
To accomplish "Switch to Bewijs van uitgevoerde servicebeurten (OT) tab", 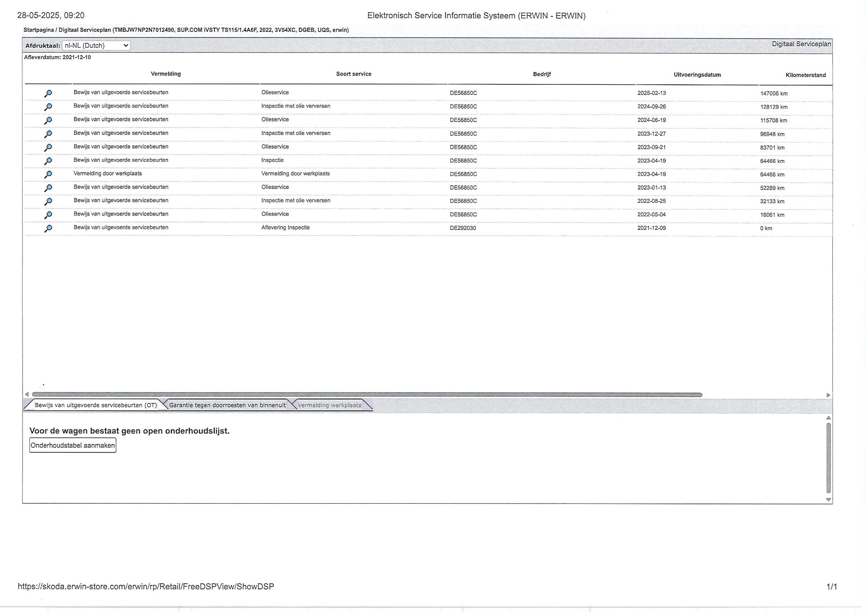I will (x=96, y=405).
